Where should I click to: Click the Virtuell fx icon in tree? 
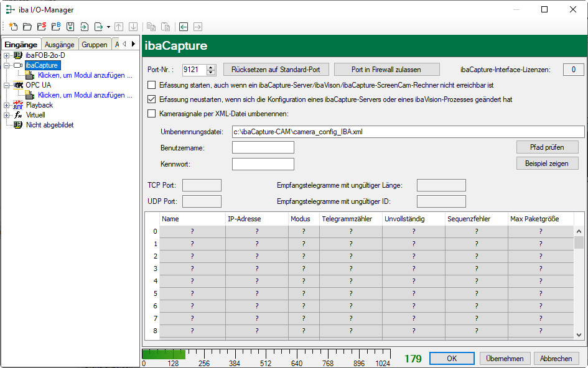pyautogui.click(x=18, y=115)
